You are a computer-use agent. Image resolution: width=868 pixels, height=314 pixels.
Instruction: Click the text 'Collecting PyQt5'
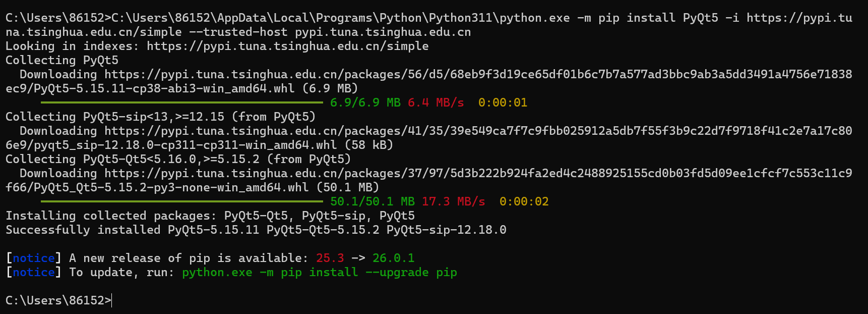point(62,60)
